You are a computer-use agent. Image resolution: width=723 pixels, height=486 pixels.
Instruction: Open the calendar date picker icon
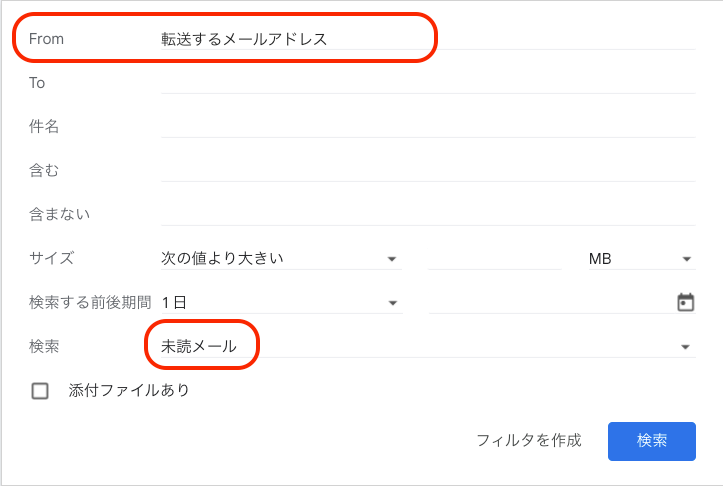pos(685,302)
